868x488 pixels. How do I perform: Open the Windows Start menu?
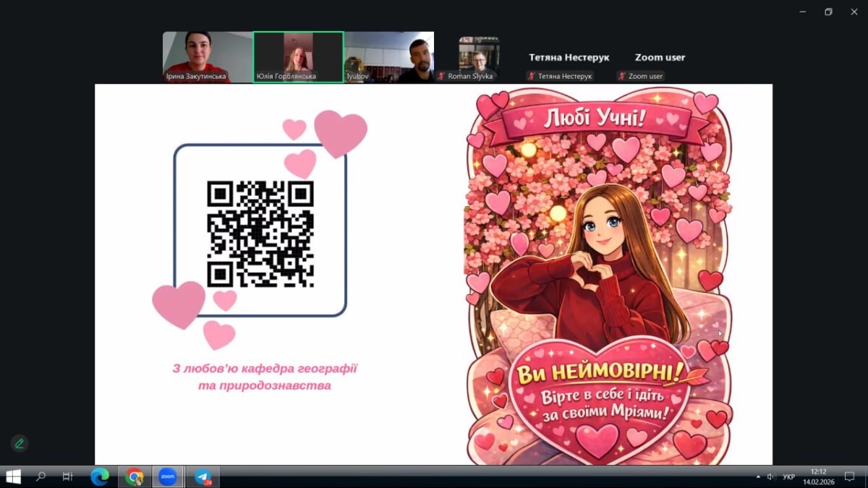13,476
